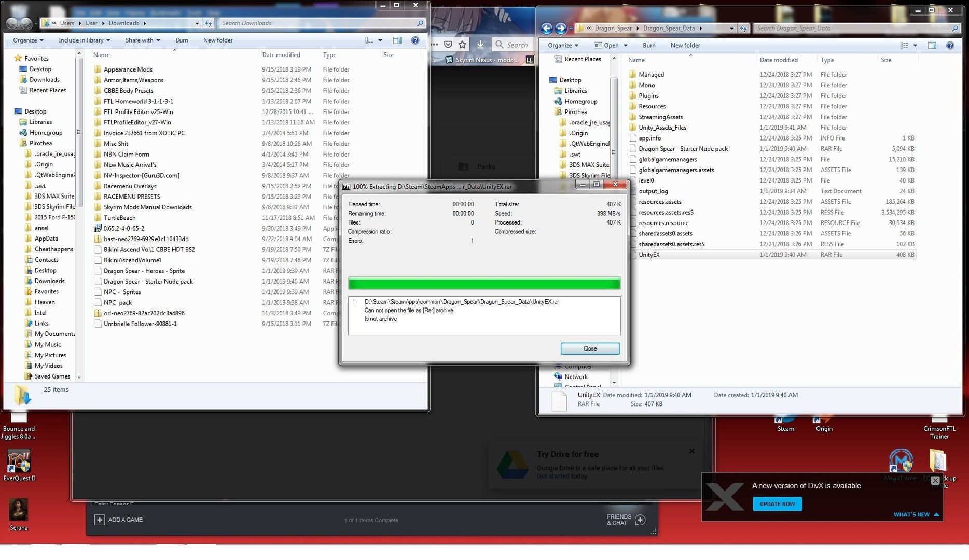The width and height of the screenshot is (969, 560).
Task: Dismiss the Try Drive for free banner
Action: pos(691,451)
